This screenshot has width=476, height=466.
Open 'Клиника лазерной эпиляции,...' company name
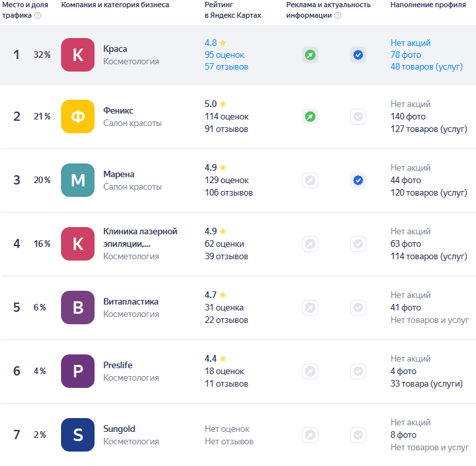(140, 238)
